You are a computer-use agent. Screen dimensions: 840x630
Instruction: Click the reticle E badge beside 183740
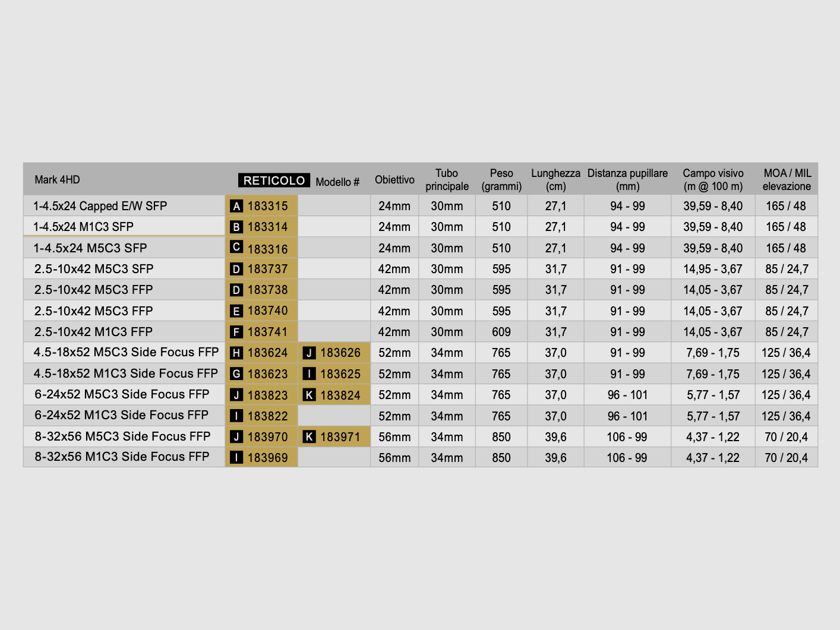236,312
